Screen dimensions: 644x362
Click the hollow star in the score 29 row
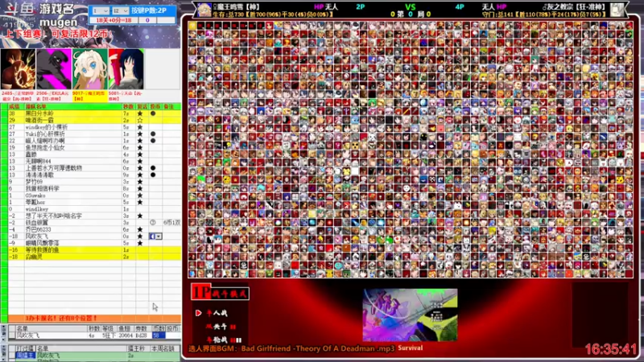pyautogui.click(x=140, y=120)
